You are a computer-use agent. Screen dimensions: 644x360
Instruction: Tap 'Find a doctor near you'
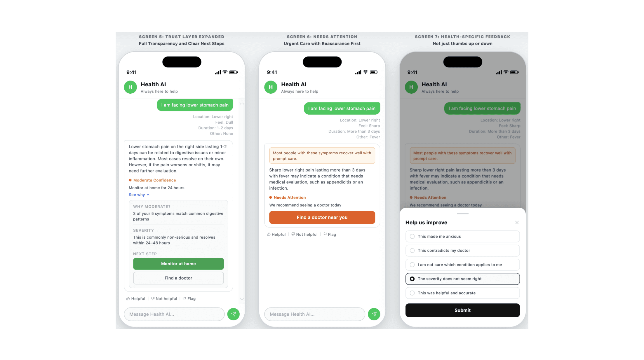click(x=322, y=217)
